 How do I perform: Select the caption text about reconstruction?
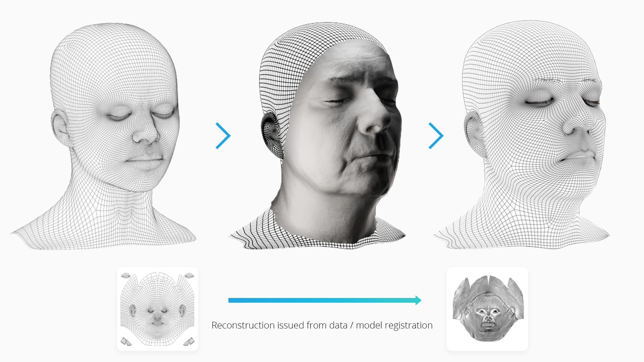(x=321, y=324)
